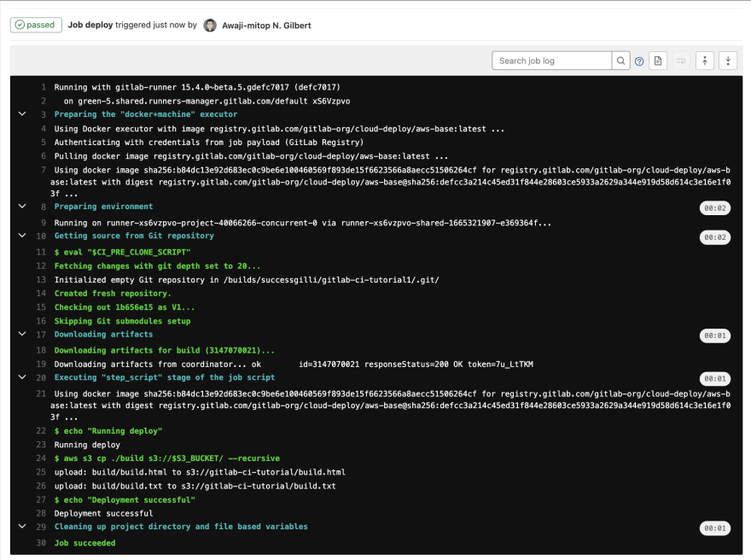This screenshot has height=560, width=751.
Task: Click the disabled next-match arrow icon
Action: point(681,61)
